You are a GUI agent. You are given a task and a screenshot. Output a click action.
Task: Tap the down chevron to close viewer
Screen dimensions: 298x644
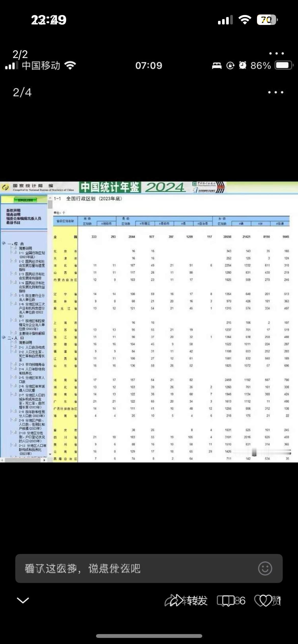[23, 601]
